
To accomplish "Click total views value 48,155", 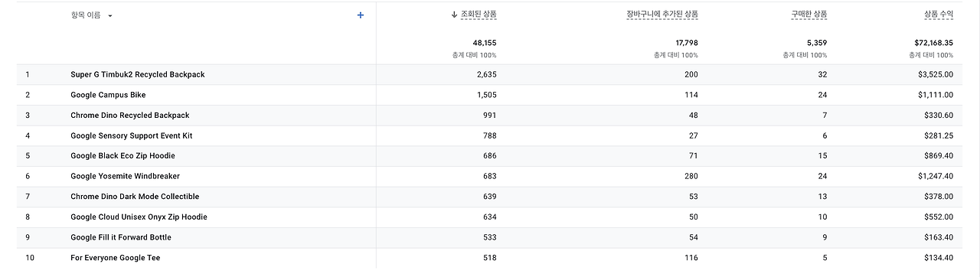I will pos(485,43).
